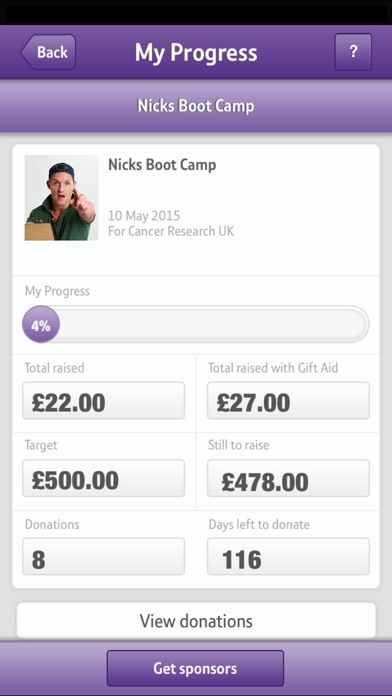Image resolution: width=392 pixels, height=696 pixels.
Task: Tap the Days left to donate 116 field
Action: tap(288, 557)
